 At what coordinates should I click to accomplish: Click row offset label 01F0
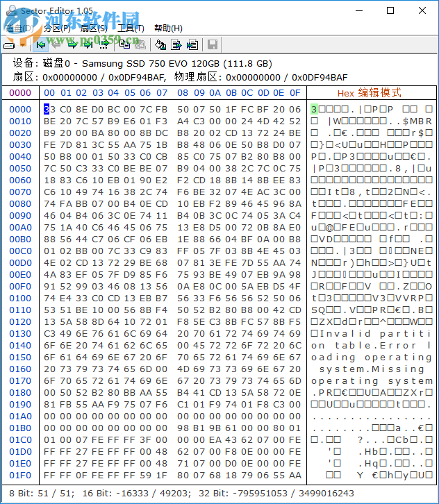pos(20,476)
